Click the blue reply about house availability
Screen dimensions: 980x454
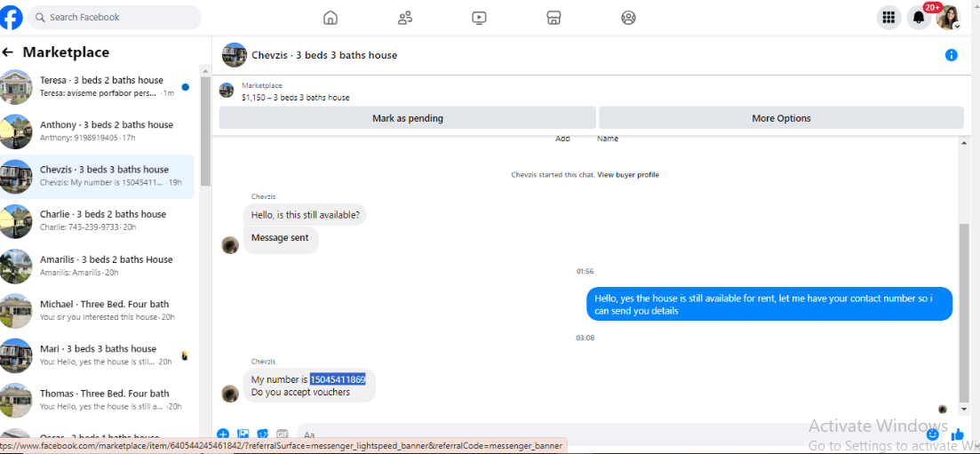(769, 305)
